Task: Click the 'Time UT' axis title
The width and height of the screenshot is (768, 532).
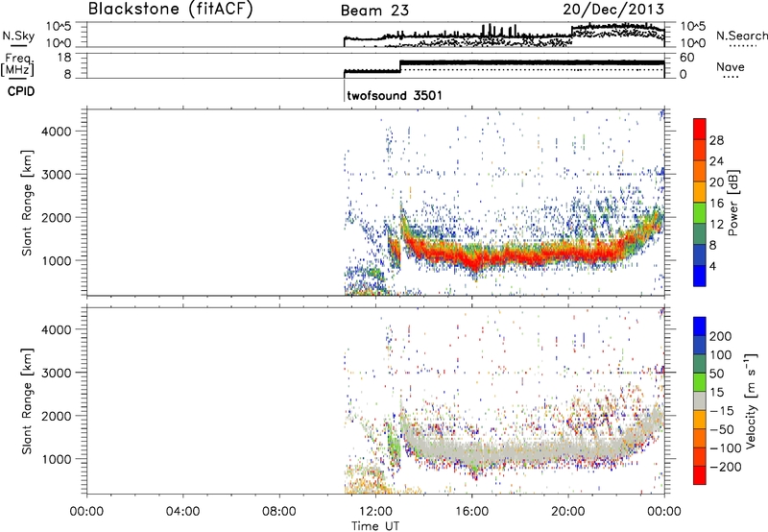Action: point(375,525)
